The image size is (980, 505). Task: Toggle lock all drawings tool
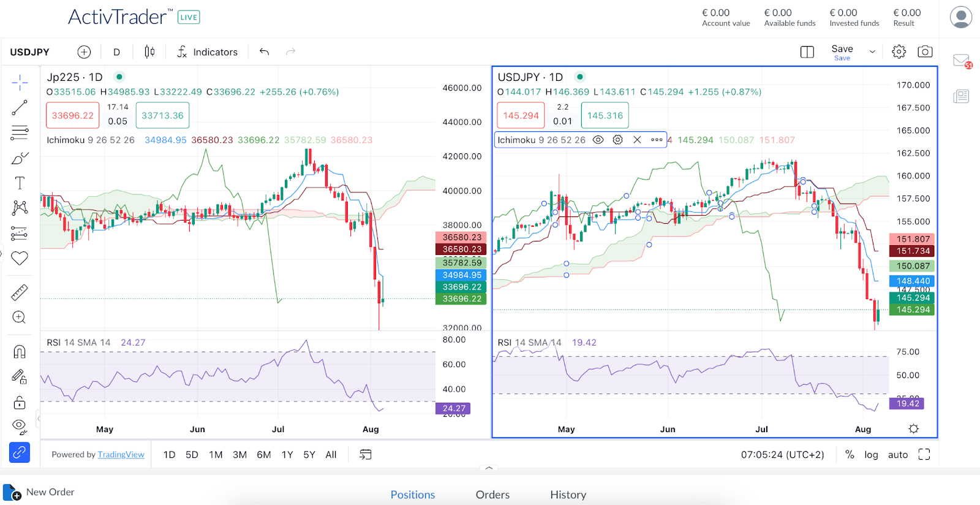pos(20,403)
